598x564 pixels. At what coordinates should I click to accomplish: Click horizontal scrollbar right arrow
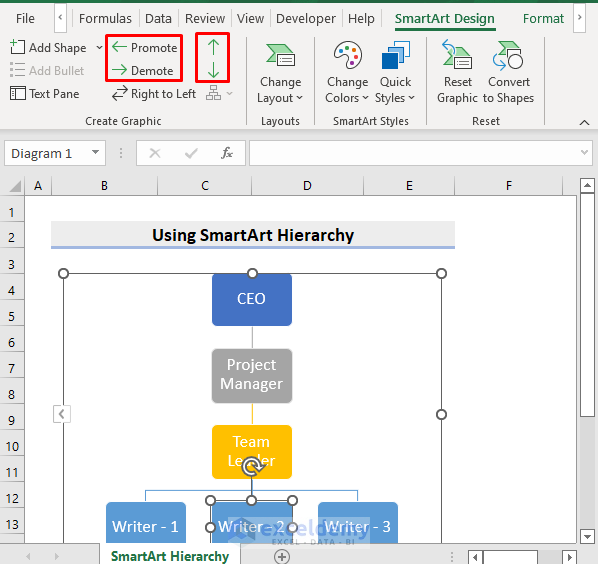pos(570,557)
